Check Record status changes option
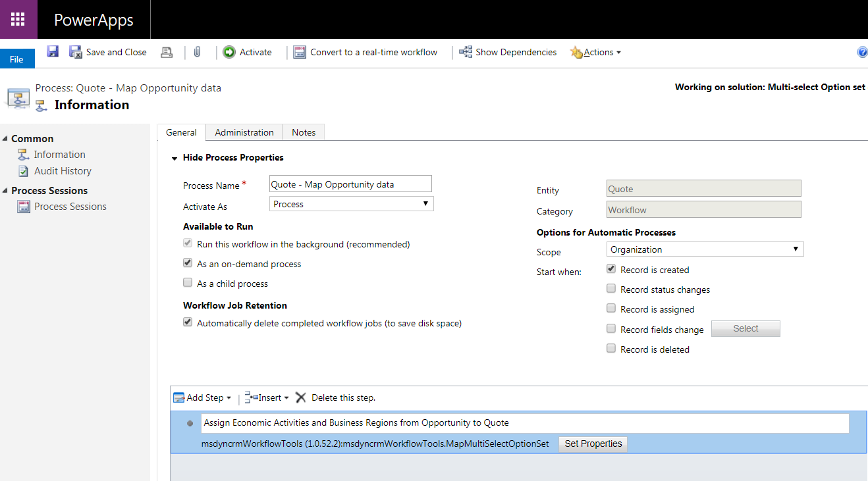Image resolution: width=868 pixels, height=481 pixels. tap(611, 289)
